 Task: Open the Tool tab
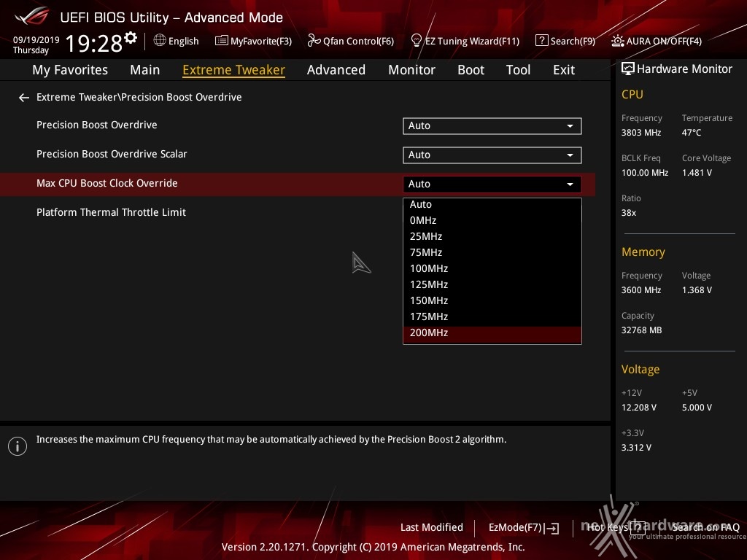coord(519,70)
